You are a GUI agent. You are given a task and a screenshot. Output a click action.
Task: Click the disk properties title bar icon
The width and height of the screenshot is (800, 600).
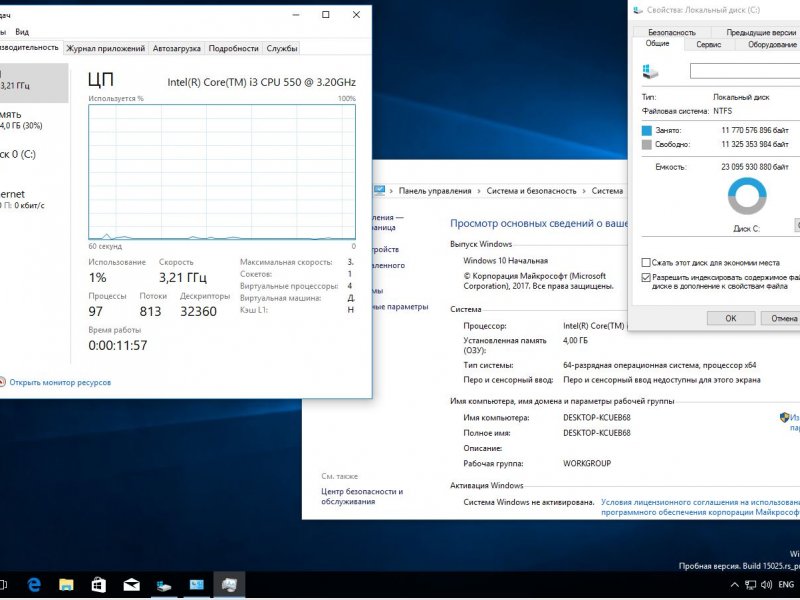tap(638, 10)
